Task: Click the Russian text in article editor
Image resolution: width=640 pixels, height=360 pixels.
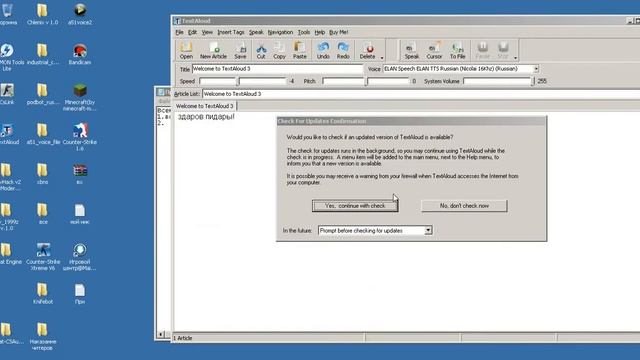Action: click(206, 117)
